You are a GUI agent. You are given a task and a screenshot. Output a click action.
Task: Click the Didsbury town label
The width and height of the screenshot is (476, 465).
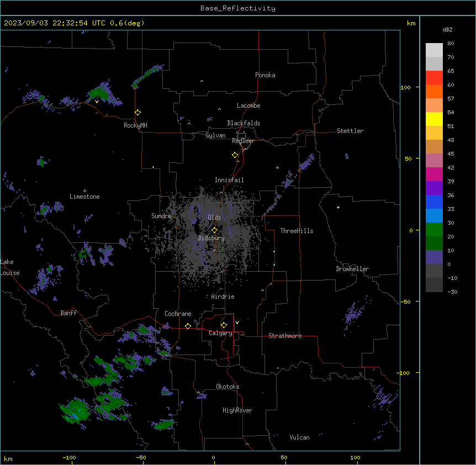tap(211, 238)
